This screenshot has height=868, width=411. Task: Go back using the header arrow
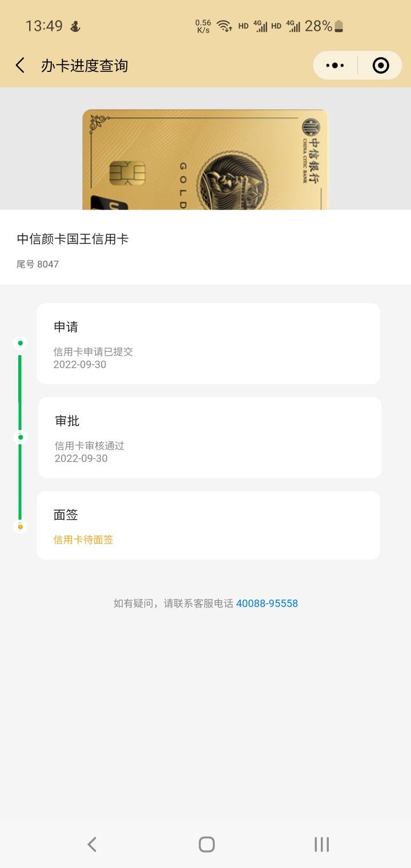20,65
